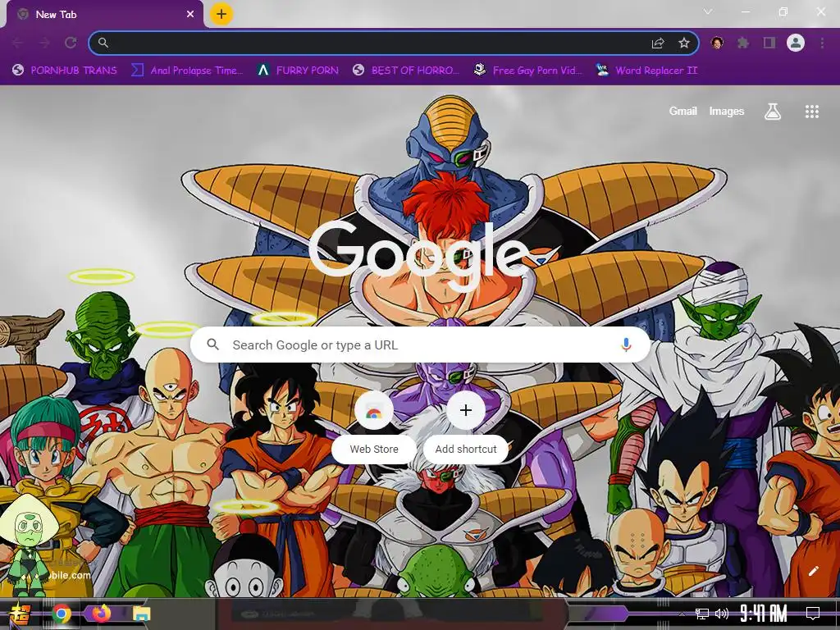Expand the tab search chevron

[708, 11]
